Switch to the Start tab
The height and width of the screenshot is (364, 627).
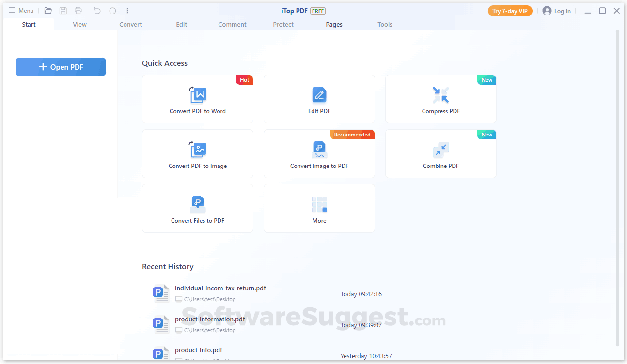tap(29, 24)
